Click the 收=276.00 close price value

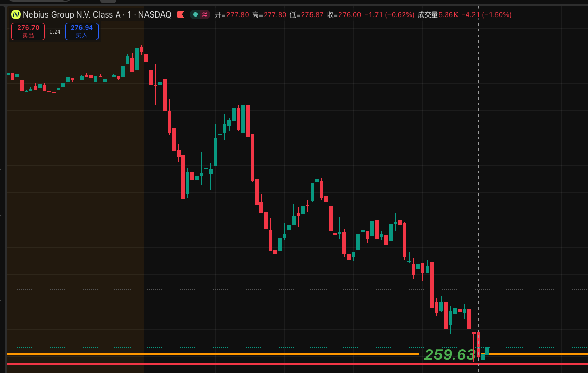[344, 14]
